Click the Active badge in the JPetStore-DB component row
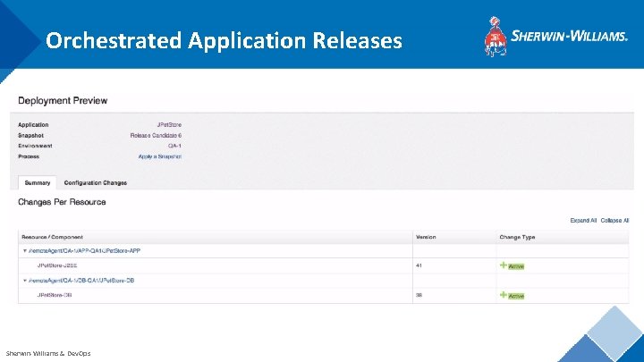The image size is (644, 362). (516, 296)
